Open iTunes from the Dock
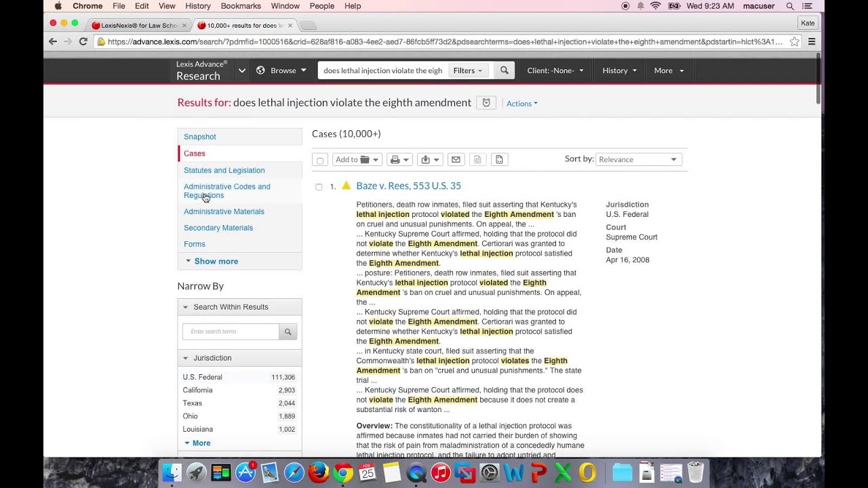 coord(441,472)
